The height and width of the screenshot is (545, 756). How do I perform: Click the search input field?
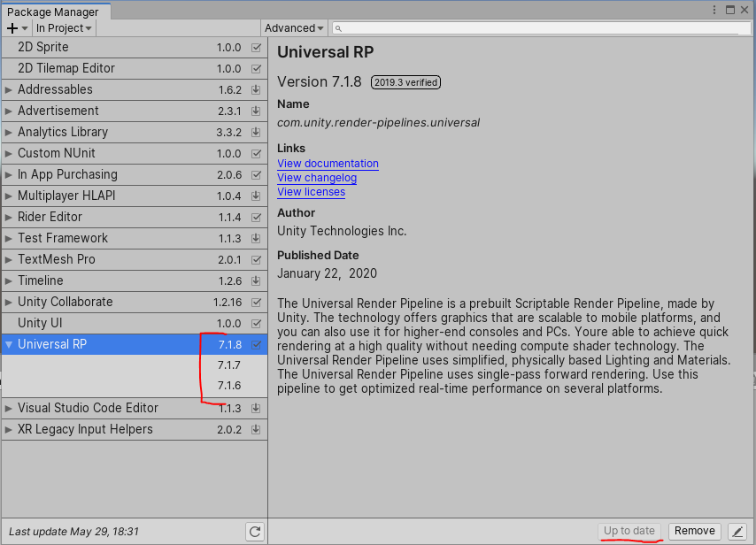pos(531,27)
